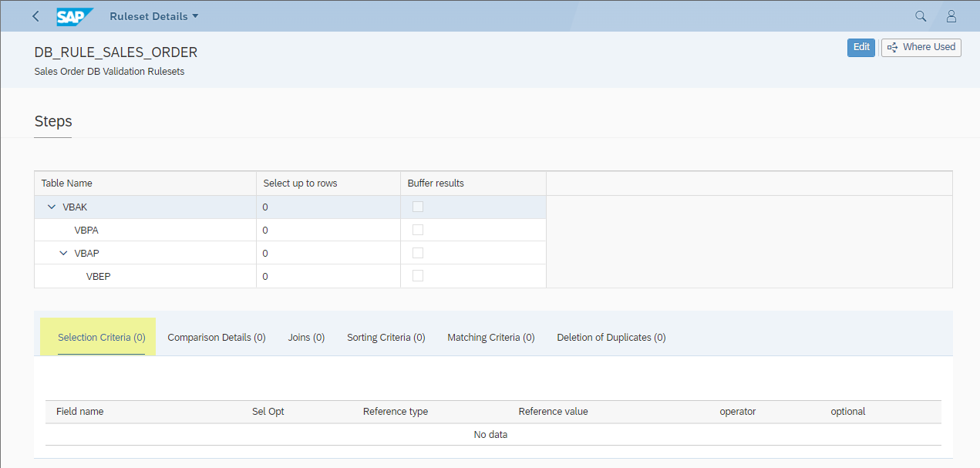
Task: Click the Edit button
Action: click(x=861, y=47)
